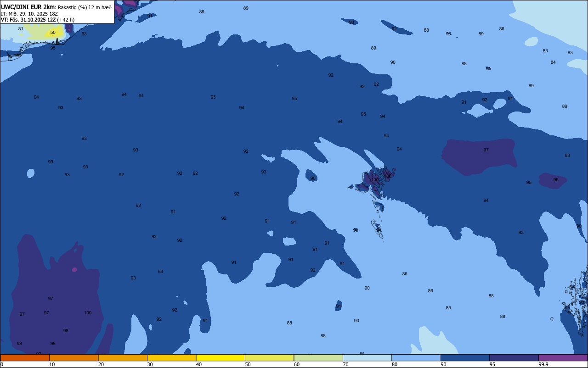Click the 95–99.9 dark indigo legend swatch
588x368 pixels.
(514, 357)
